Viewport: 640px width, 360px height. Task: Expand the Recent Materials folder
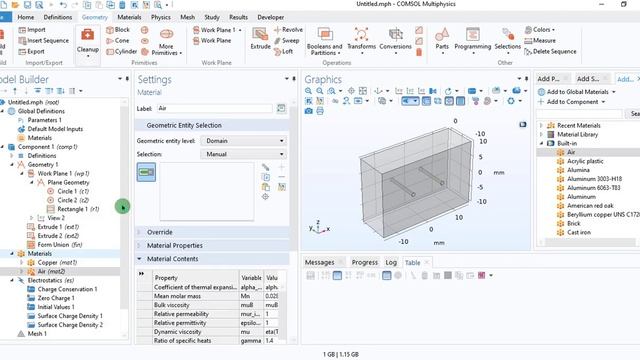pyautogui.click(x=542, y=125)
